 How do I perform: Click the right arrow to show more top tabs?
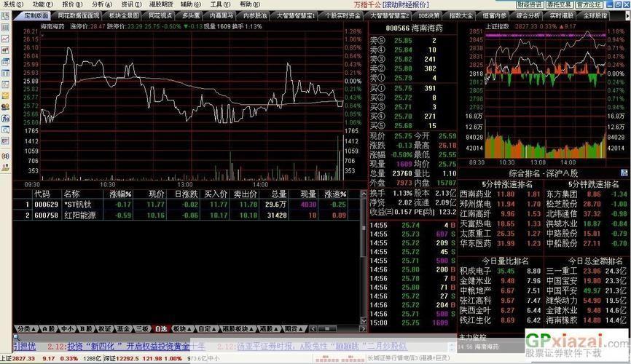coord(627,16)
